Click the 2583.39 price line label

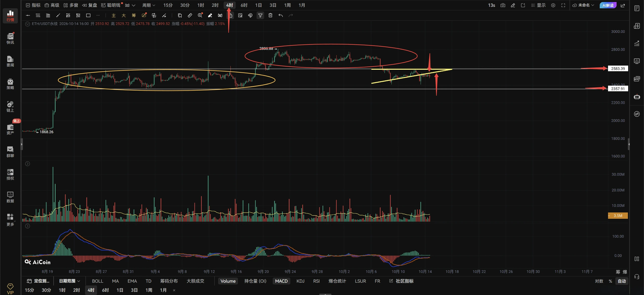618,68
